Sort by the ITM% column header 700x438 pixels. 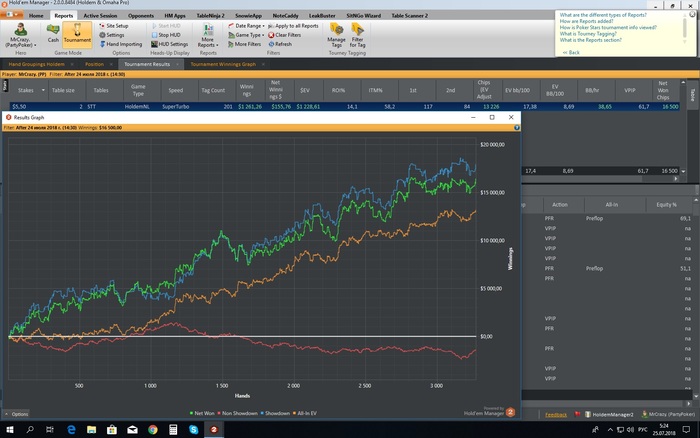click(x=375, y=90)
